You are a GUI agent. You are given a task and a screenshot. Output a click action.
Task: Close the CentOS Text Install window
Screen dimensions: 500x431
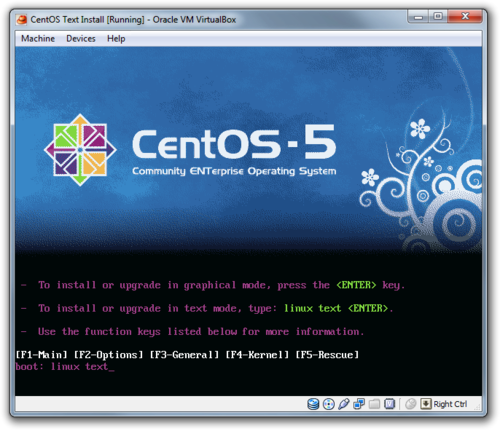pos(465,16)
